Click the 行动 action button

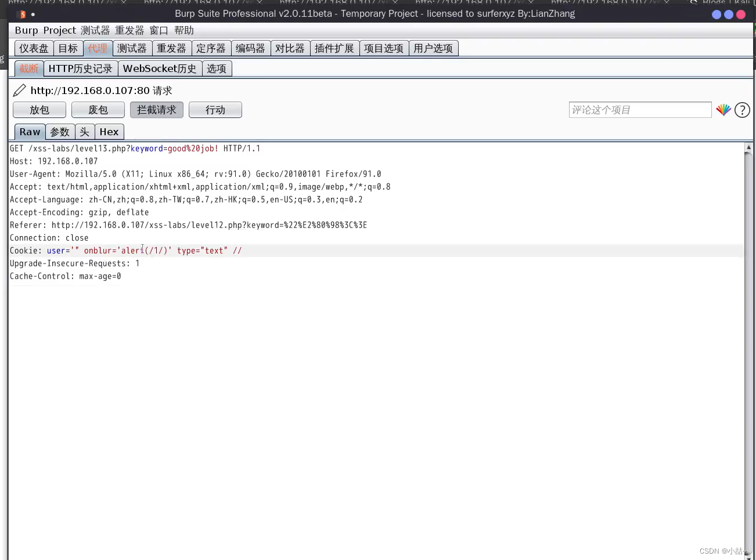click(x=215, y=110)
